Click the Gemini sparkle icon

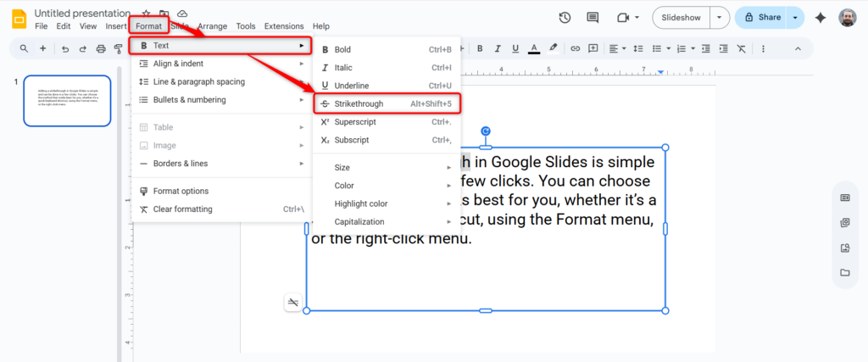click(820, 18)
